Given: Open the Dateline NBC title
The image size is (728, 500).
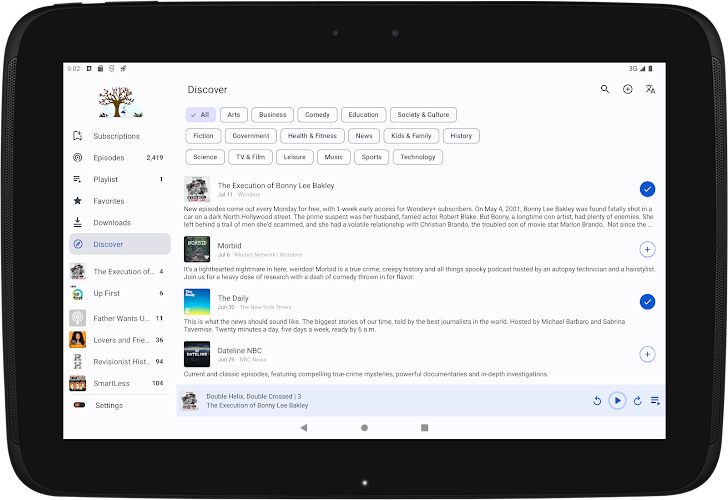Looking at the screenshot, I should 240,351.
